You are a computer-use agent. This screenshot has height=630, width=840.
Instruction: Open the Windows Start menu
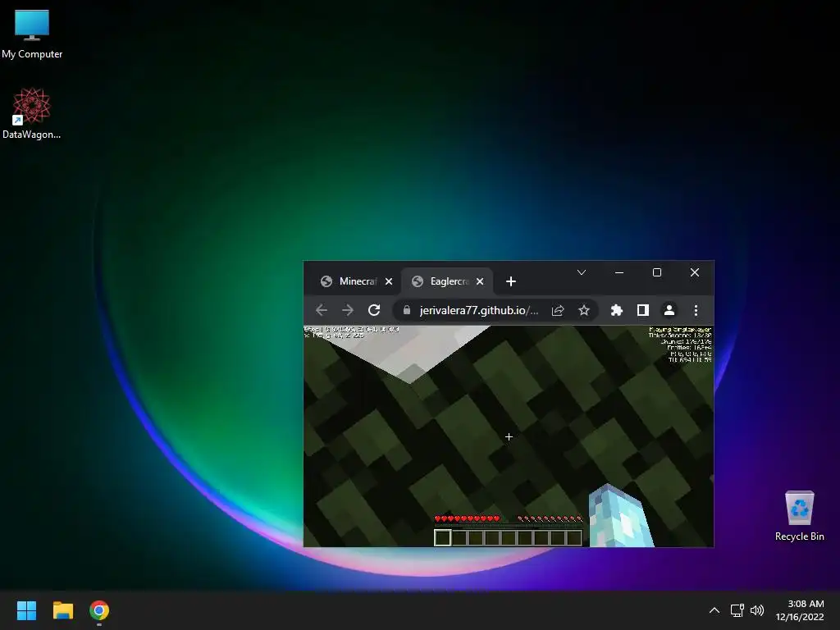point(26,610)
